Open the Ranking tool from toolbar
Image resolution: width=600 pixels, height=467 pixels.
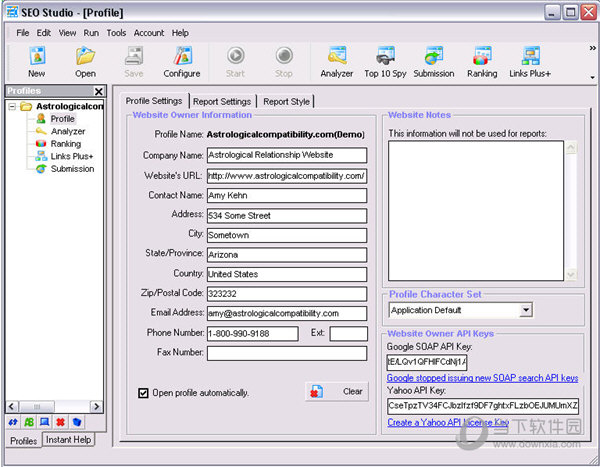point(482,62)
